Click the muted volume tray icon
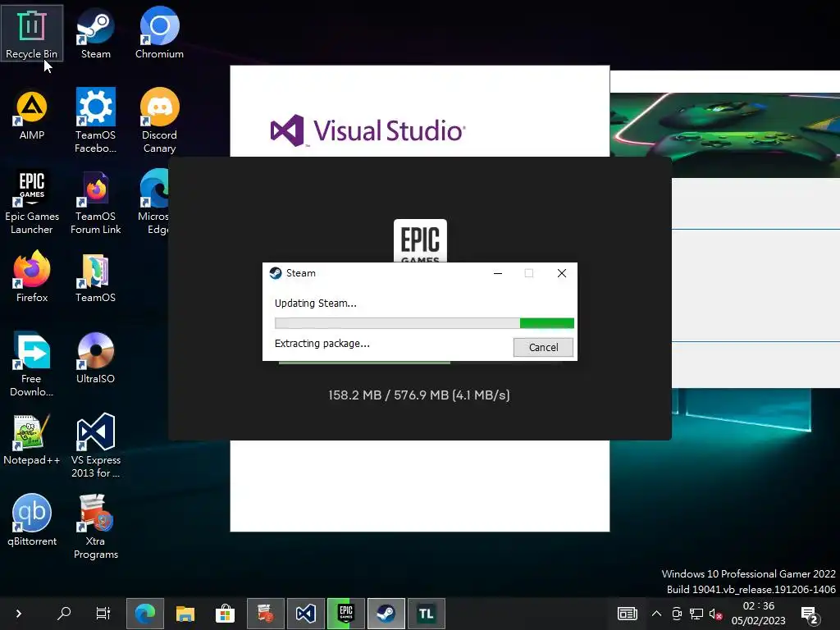This screenshot has height=630, width=840. tap(715, 614)
